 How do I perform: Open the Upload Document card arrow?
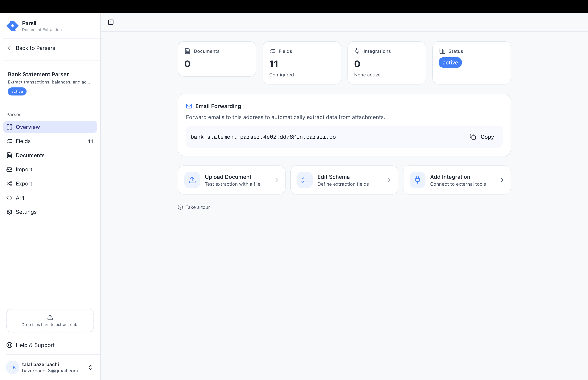pyautogui.click(x=276, y=180)
